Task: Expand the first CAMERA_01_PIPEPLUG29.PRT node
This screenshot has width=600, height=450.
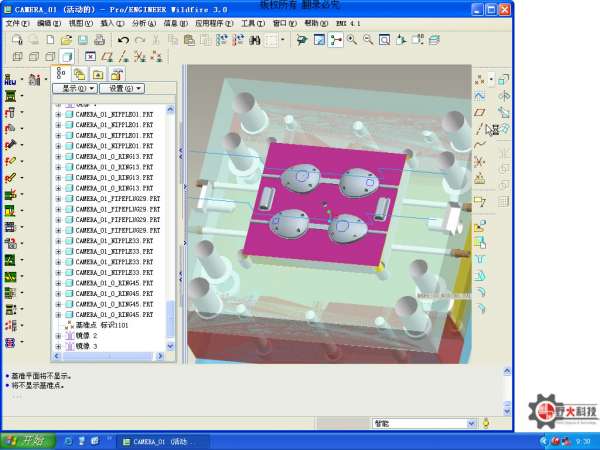Action: (x=58, y=199)
